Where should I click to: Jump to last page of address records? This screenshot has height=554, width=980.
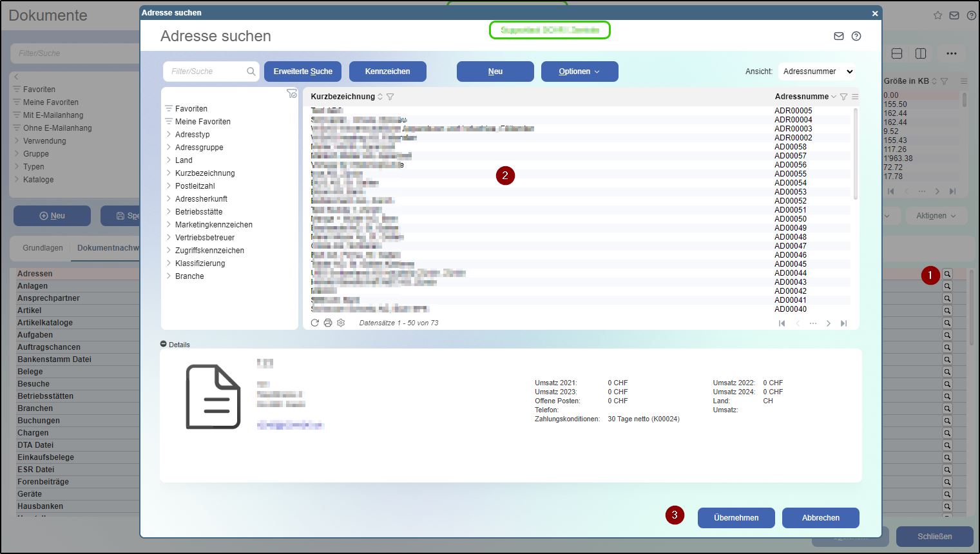tap(844, 323)
